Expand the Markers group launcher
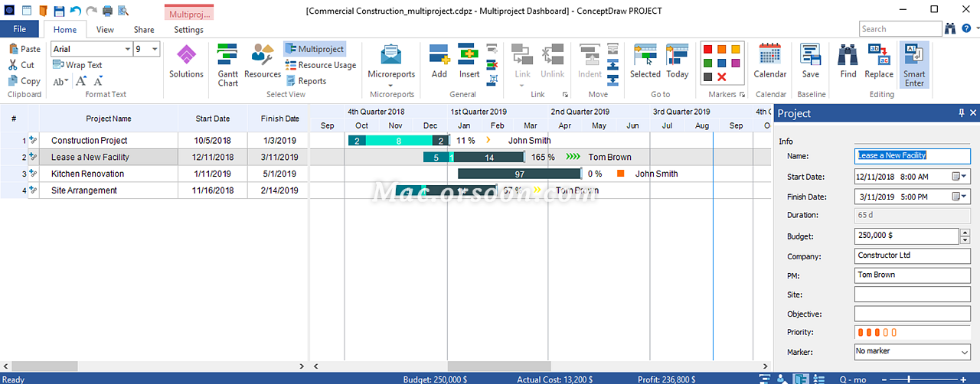The image size is (980, 384). (x=742, y=95)
